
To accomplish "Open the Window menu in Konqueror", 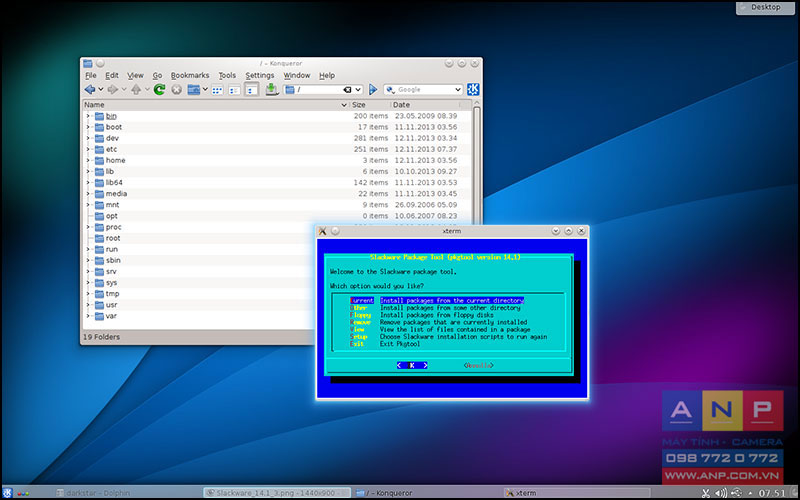I will click(296, 76).
